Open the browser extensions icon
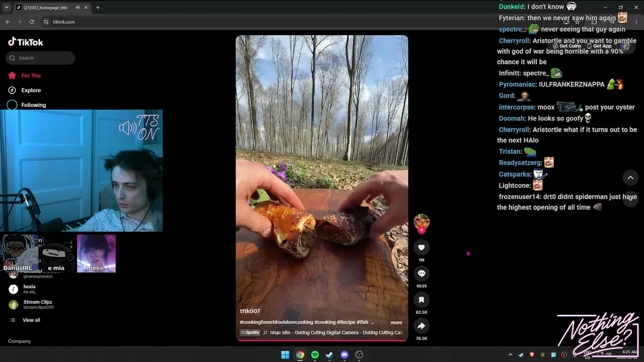This screenshot has height=362, width=644. click(594, 22)
